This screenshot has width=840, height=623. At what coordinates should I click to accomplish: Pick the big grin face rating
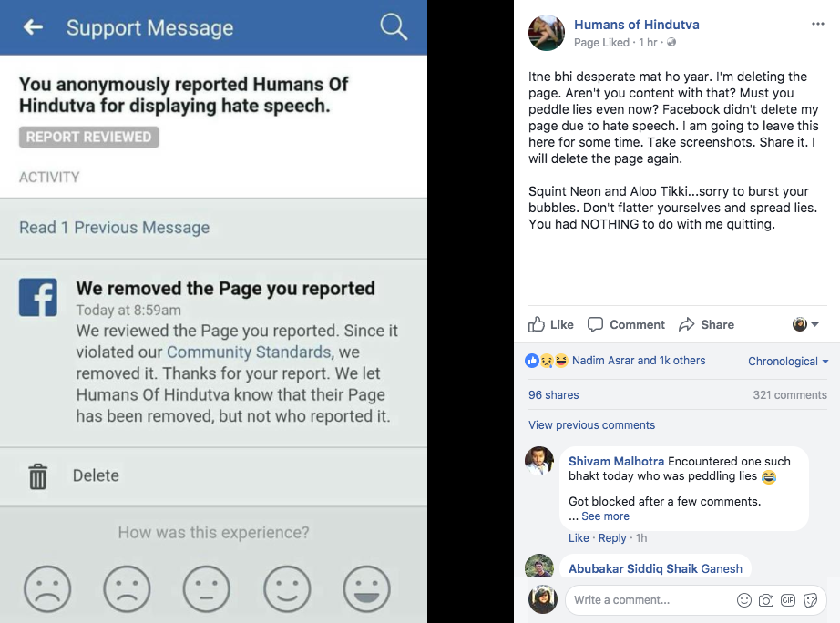pos(366,588)
